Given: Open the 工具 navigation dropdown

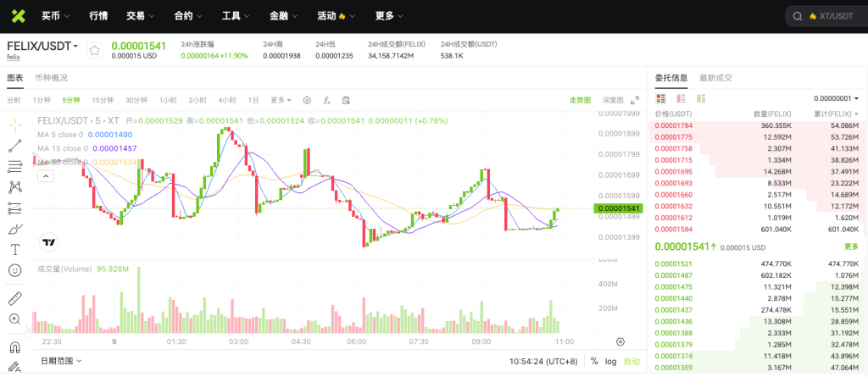Looking at the screenshot, I should 236,16.
